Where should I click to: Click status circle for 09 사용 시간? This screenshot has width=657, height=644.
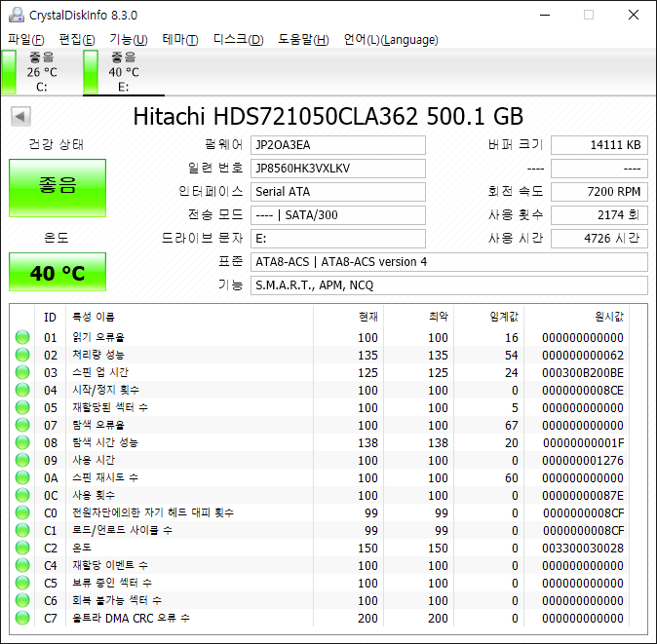(x=22, y=460)
